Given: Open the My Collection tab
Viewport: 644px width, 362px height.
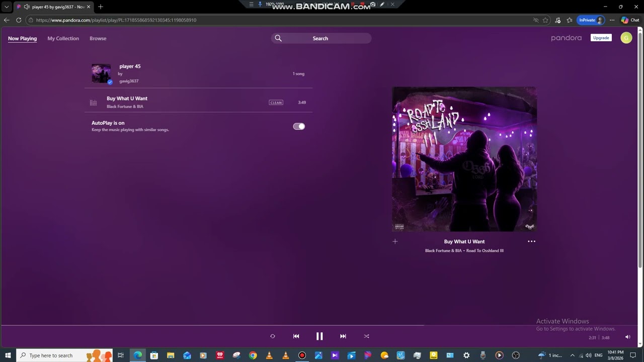Looking at the screenshot, I should click(x=63, y=38).
